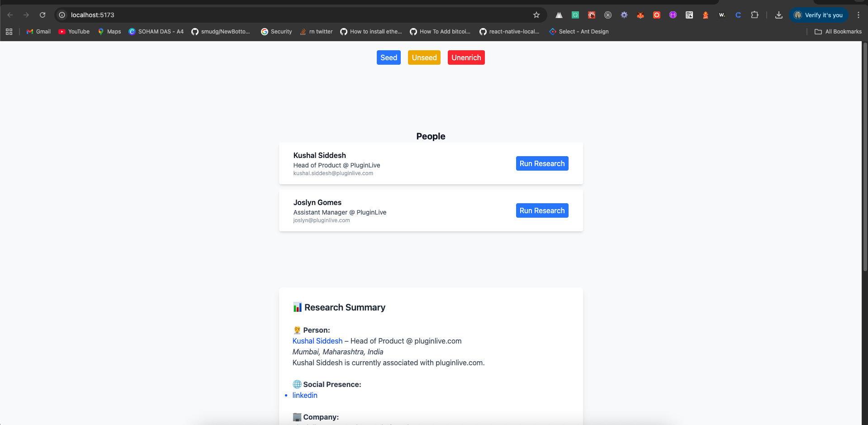Go forward with the browser forward arrow

click(x=26, y=15)
